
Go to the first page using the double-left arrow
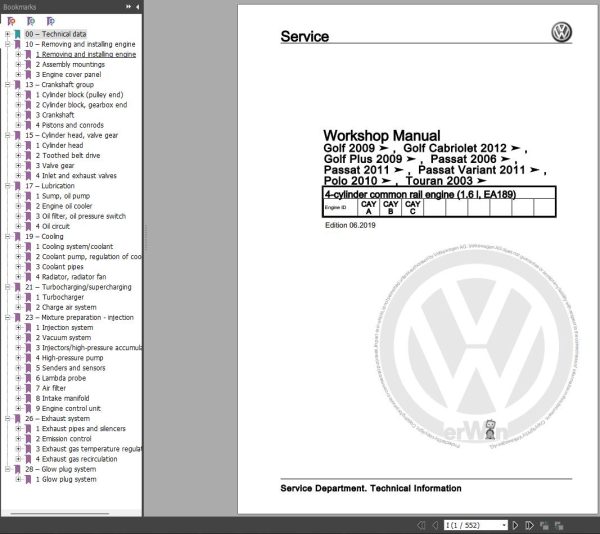click(421, 525)
